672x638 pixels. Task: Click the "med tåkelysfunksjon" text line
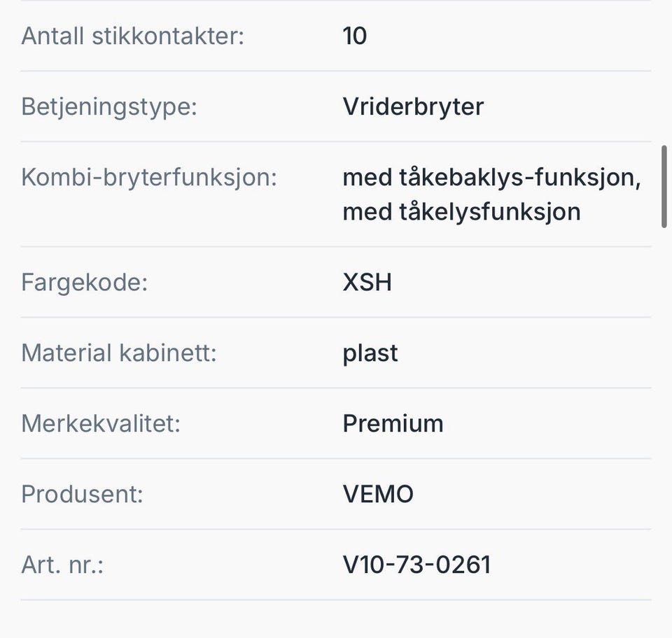[461, 211]
